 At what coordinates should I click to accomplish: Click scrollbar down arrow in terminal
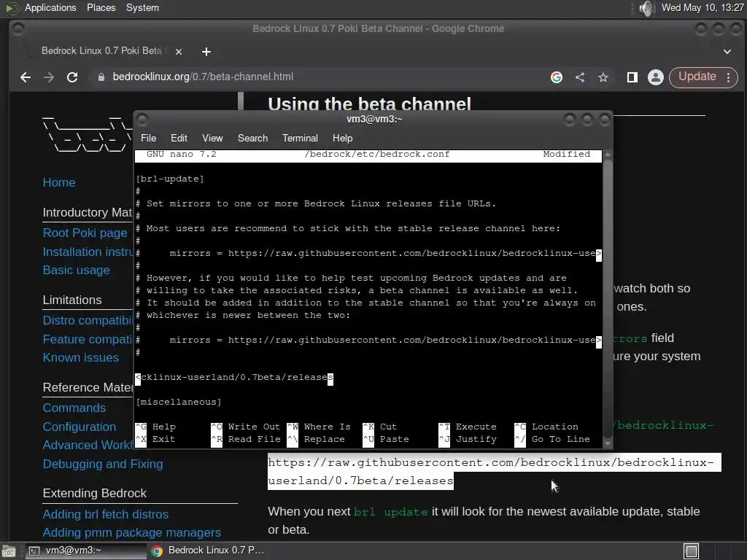click(x=608, y=443)
